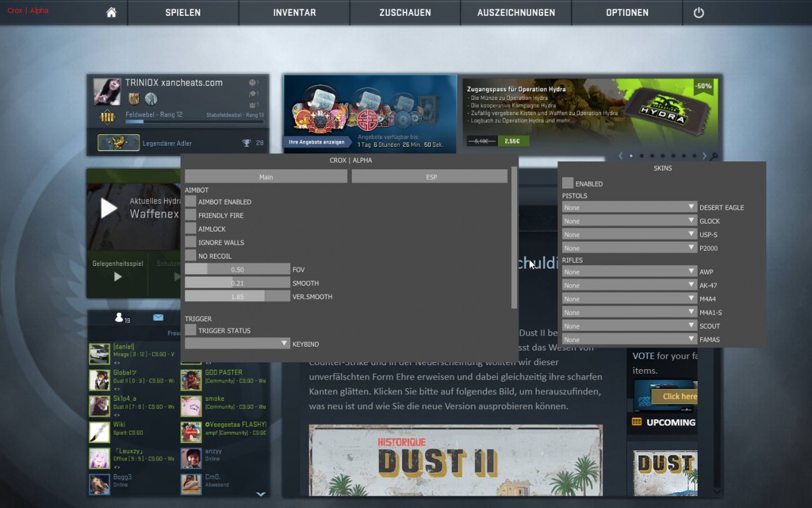This screenshot has width=812, height=508.
Task: Open the INVENTAR menu
Action: click(x=294, y=13)
